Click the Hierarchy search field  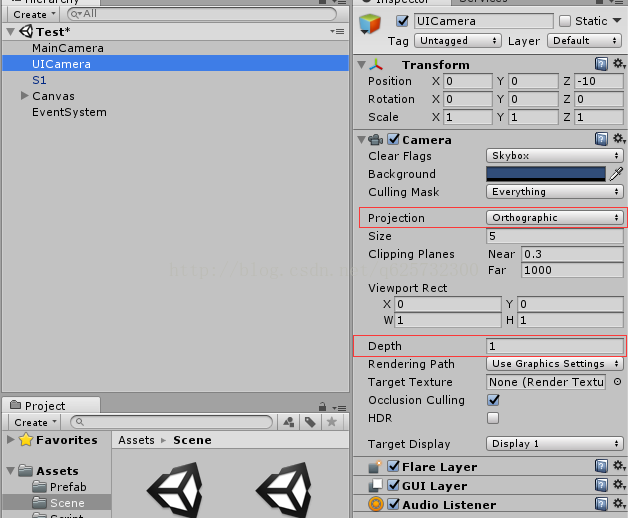tap(202, 14)
